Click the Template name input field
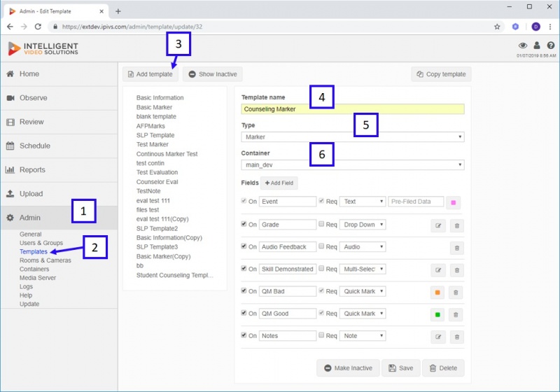 (x=353, y=109)
